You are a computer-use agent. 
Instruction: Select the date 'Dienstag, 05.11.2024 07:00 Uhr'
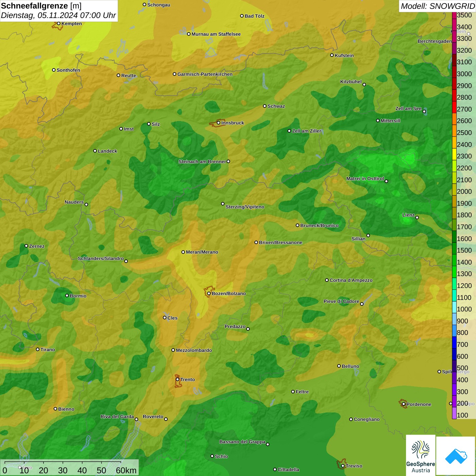tap(58, 16)
